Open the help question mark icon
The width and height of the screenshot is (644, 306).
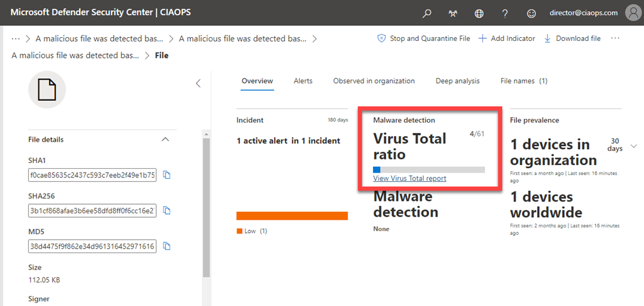click(x=505, y=13)
